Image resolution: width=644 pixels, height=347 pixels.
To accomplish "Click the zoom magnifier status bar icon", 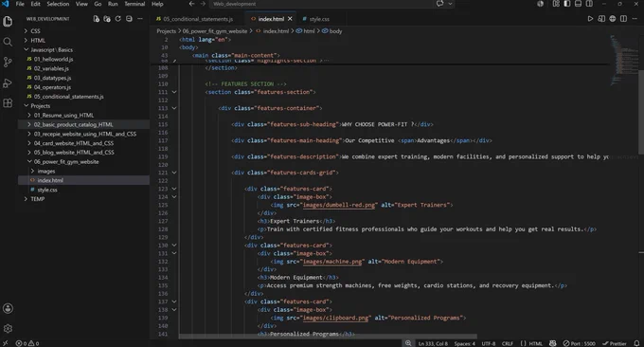I will 408,343.
